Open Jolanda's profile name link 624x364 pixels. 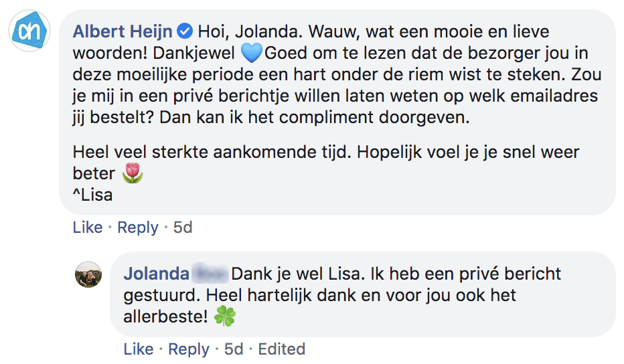[157, 274]
